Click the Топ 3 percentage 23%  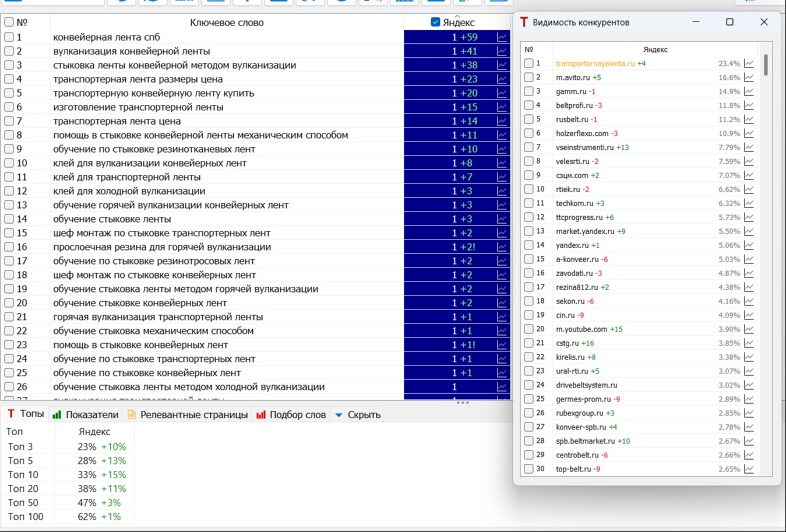pos(87,447)
